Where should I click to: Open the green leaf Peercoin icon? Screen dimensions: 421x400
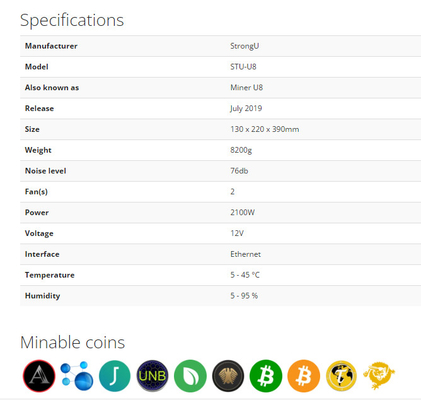pos(190,376)
